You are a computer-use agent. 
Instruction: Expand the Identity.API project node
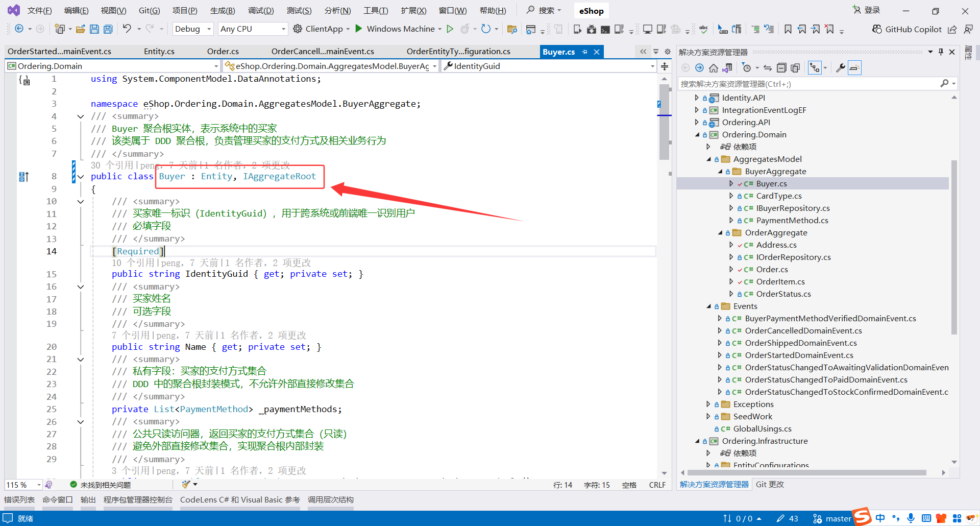click(x=697, y=98)
